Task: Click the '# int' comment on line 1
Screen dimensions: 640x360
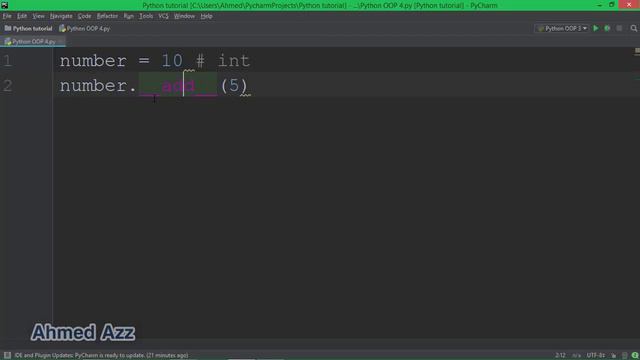Action: [x=223, y=61]
